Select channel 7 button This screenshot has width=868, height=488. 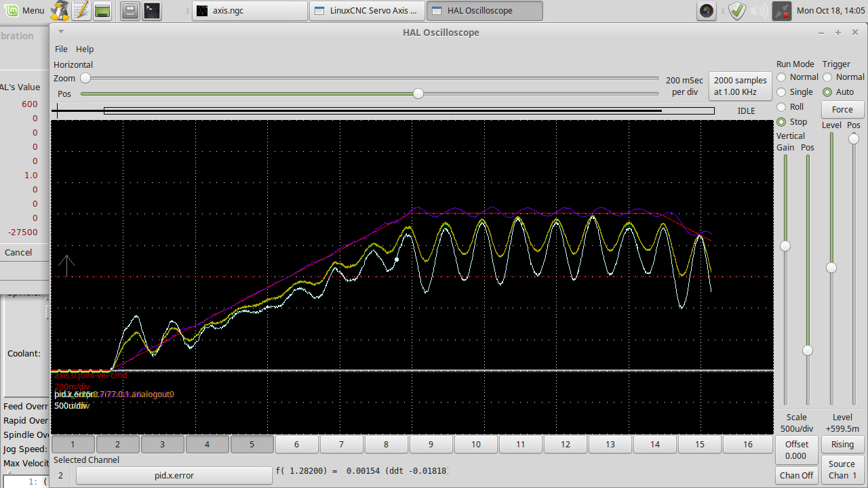click(341, 445)
